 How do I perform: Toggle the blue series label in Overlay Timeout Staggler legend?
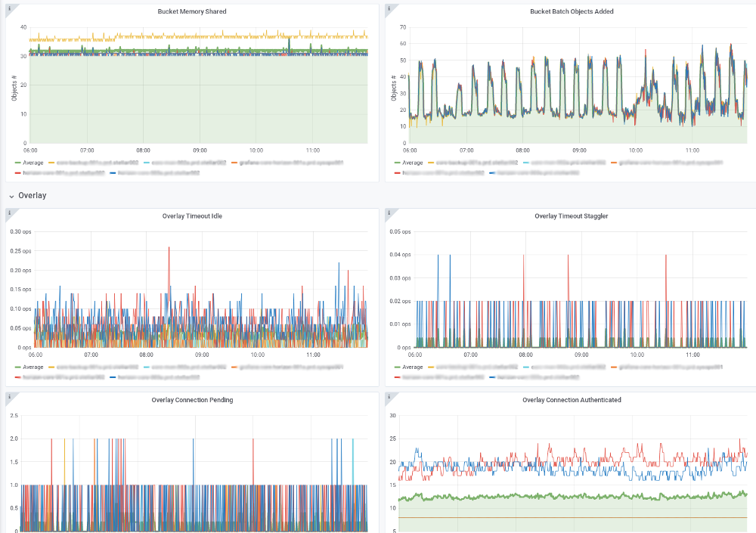(x=538, y=377)
